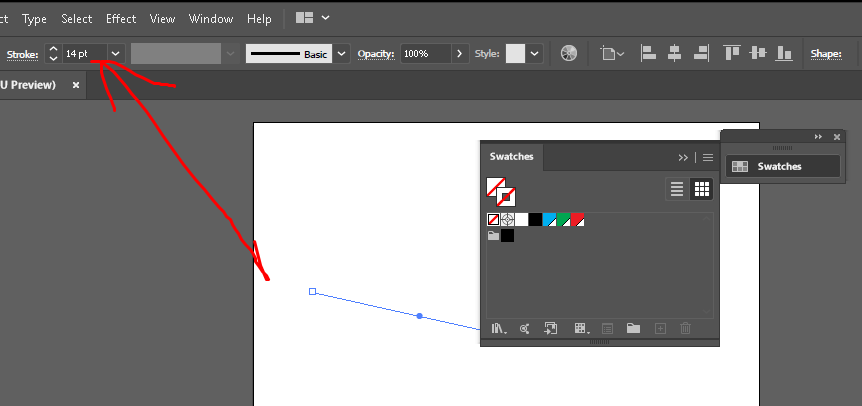This screenshot has height=406, width=862.
Task: Open the Type menu
Action: point(34,19)
